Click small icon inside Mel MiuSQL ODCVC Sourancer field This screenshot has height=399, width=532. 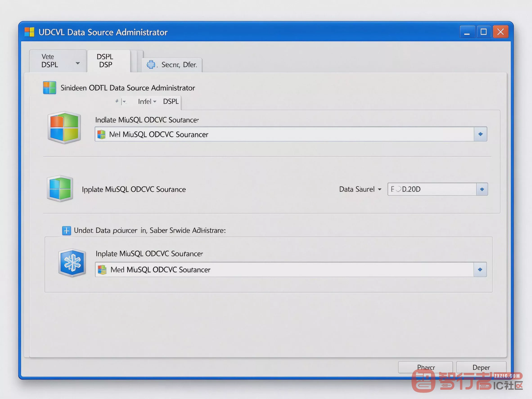click(101, 134)
